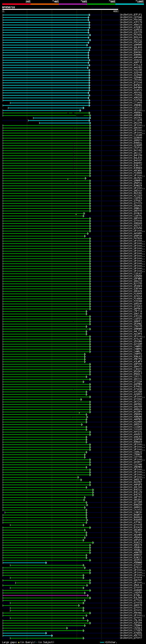
Task: Click the short cyan bar for UniRef100_A5BWW8
Action: coord(25,563)
